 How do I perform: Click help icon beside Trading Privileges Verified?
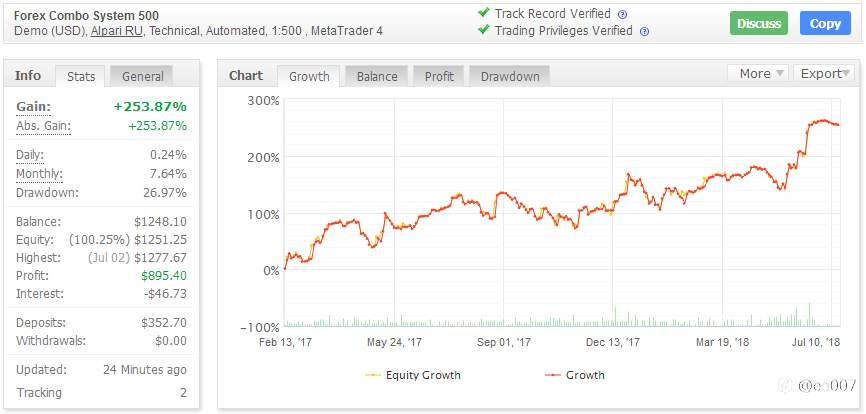(x=644, y=31)
